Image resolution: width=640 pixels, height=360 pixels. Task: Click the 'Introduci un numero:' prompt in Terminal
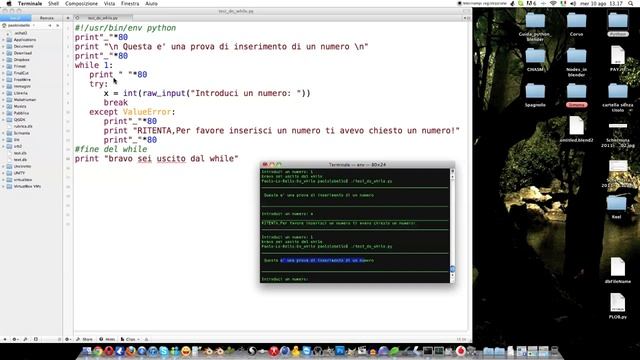(285, 279)
